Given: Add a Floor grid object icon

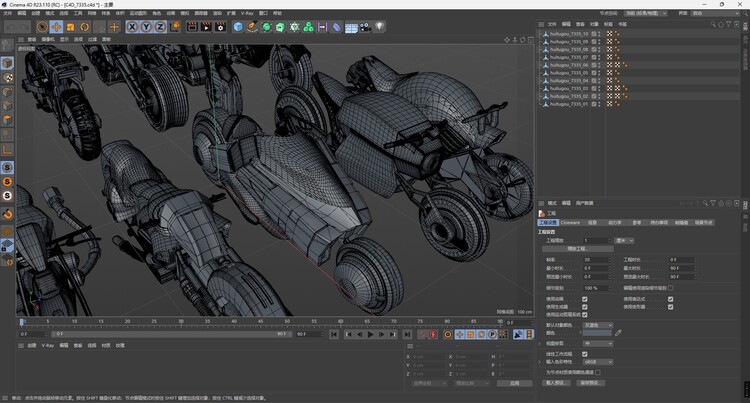Looking at the screenshot, I should click(x=351, y=27).
